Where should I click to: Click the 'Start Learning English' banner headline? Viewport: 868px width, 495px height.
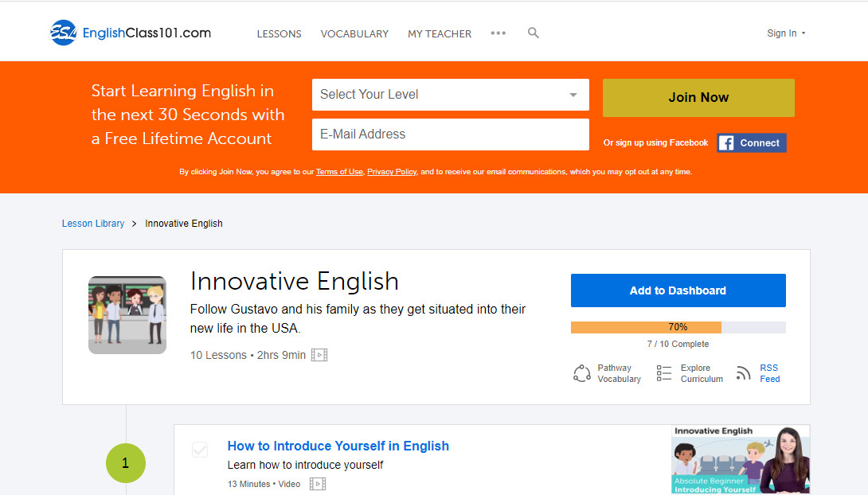(x=188, y=115)
